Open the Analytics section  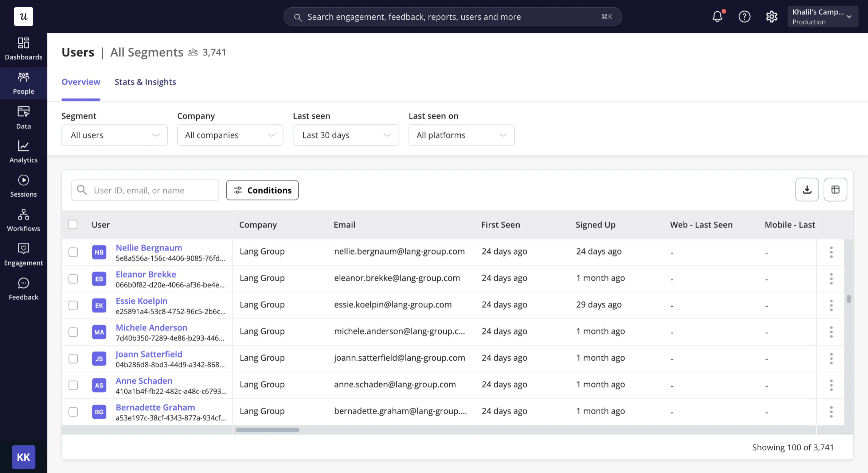[24, 152]
